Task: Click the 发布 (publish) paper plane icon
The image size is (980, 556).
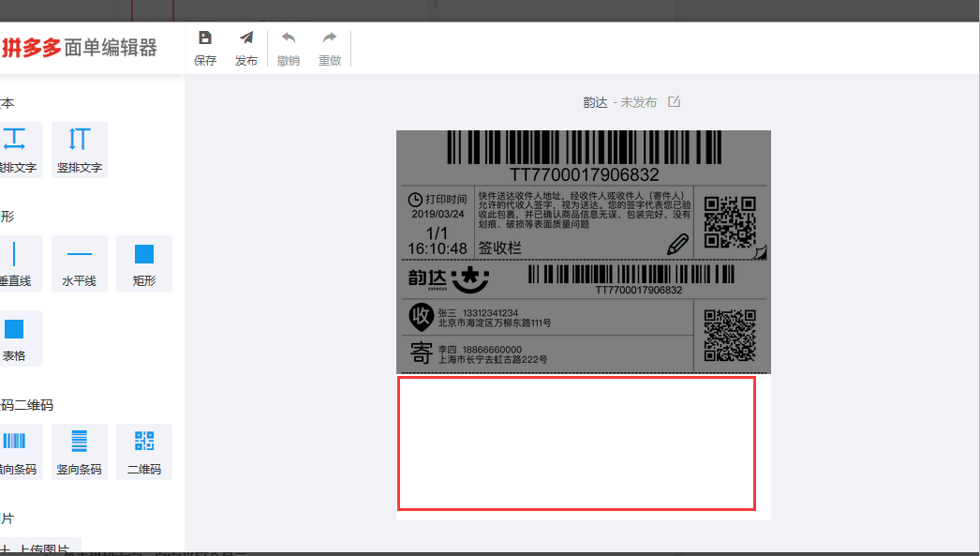Action: click(x=246, y=38)
